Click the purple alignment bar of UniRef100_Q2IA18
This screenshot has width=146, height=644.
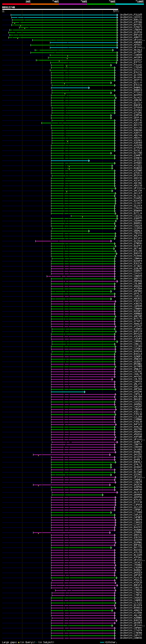74,241
